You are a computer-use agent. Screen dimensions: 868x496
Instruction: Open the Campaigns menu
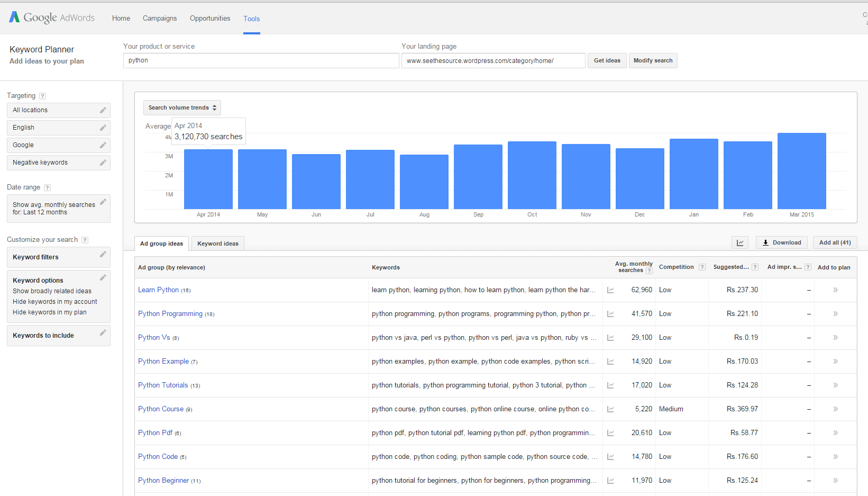tap(160, 18)
